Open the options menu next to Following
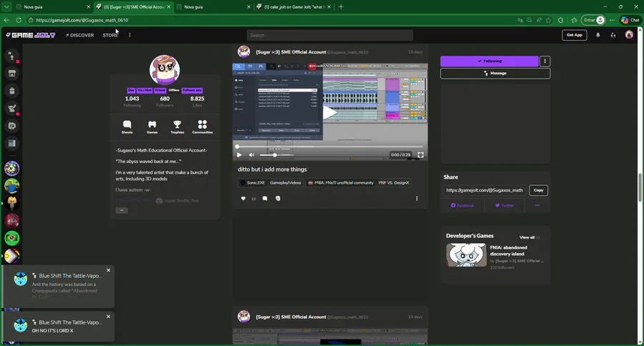 point(545,61)
